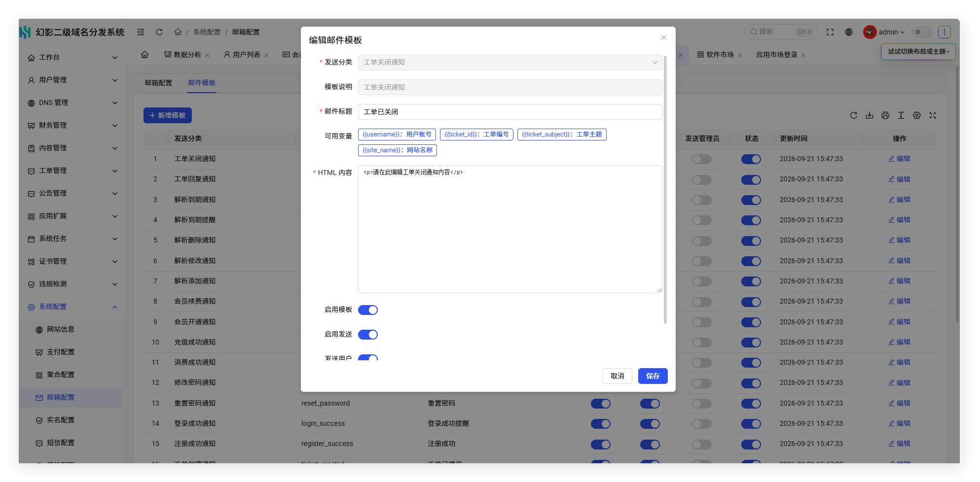Screen dimensions: 980x482
Task: Click the home tab icon in tab bar
Action: pos(145,55)
